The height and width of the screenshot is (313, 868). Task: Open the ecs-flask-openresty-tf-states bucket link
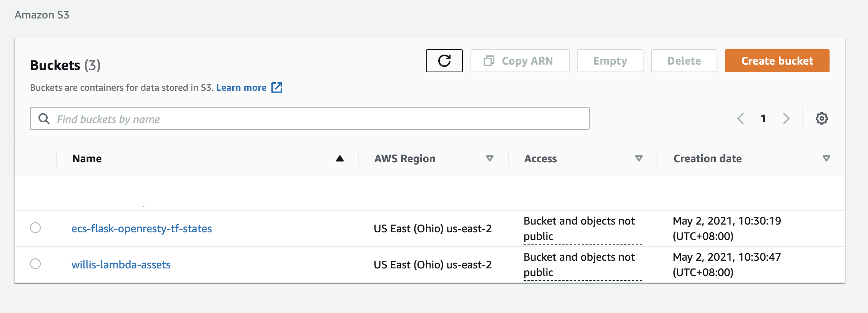(x=141, y=228)
